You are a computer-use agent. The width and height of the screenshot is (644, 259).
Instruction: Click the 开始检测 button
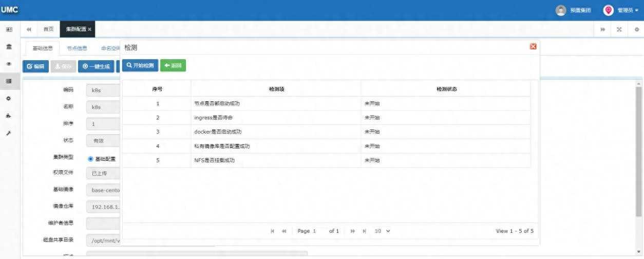coord(140,65)
